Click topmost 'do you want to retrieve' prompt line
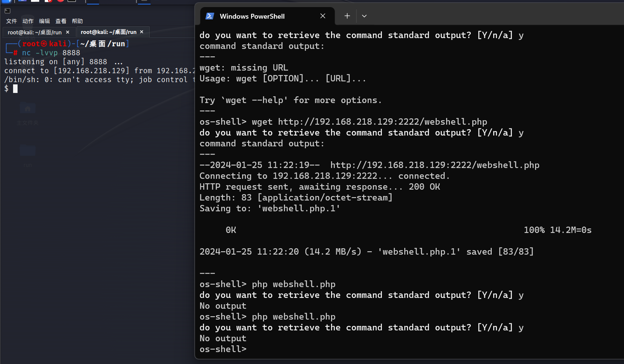Viewport: 624px width, 364px height. click(x=362, y=35)
